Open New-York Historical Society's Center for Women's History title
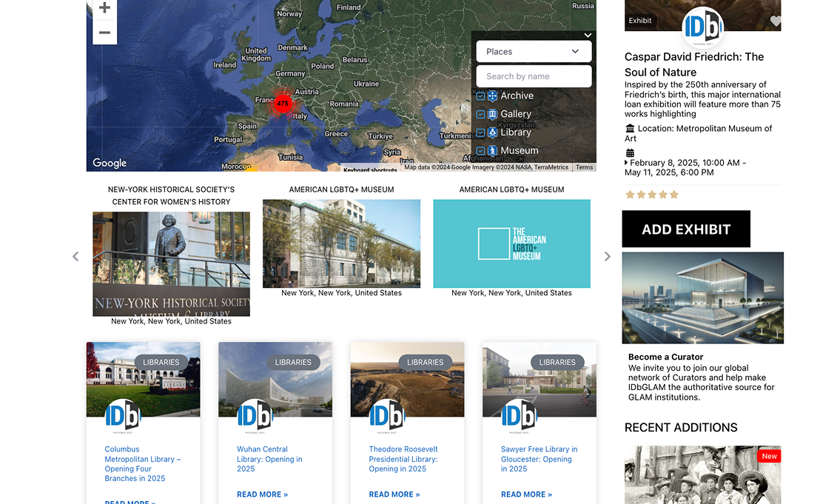The width and height of the screenshot is (837, 504). [172, 195]
